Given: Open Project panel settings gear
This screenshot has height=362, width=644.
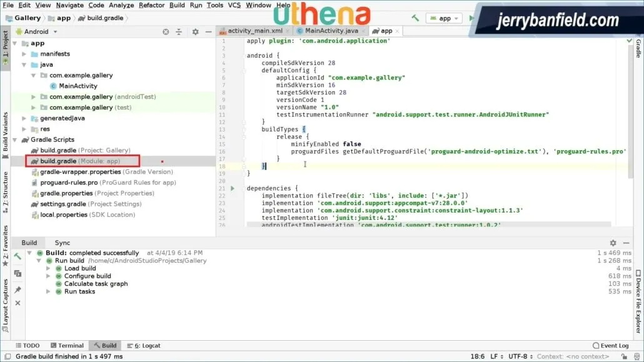Looking at the screenshot, I should 196,32.
